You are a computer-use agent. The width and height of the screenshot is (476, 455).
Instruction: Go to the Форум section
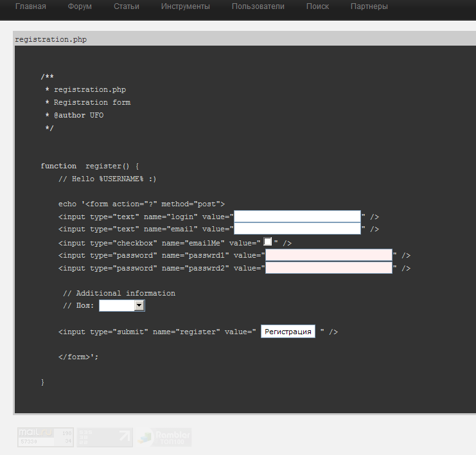click(80, 6)
